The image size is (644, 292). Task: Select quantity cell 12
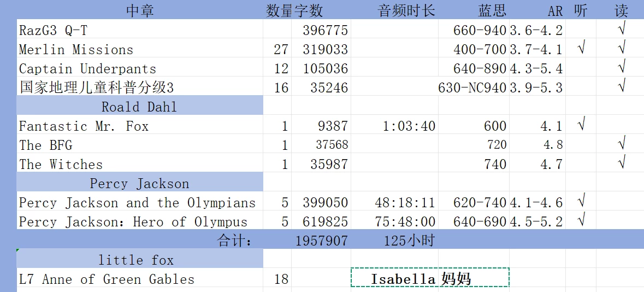pos(277,67)
